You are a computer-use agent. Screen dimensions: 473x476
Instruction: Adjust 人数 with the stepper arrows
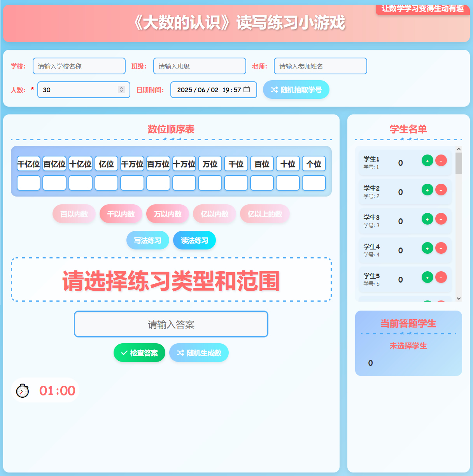click(121, 90)
